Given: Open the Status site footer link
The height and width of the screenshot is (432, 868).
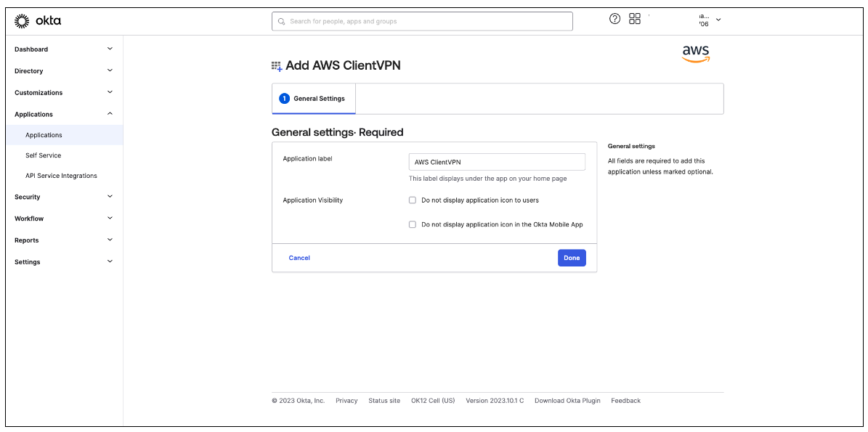Looking at the screenshot, I should click(x=384, y=401).
